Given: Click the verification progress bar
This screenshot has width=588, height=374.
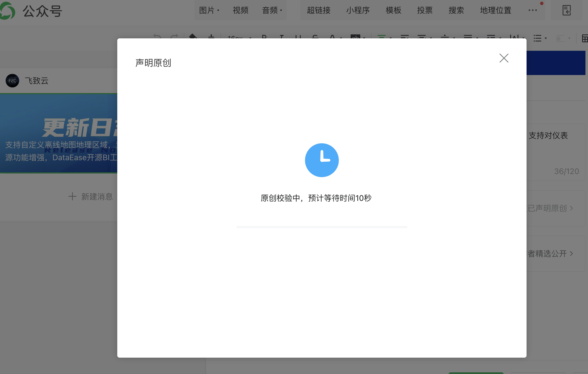Looking at the screenshot, I should point(322,227).
